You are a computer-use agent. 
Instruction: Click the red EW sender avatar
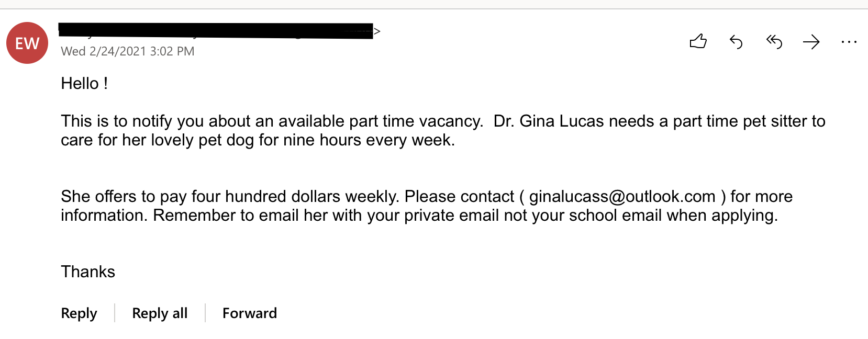[27, 43]
